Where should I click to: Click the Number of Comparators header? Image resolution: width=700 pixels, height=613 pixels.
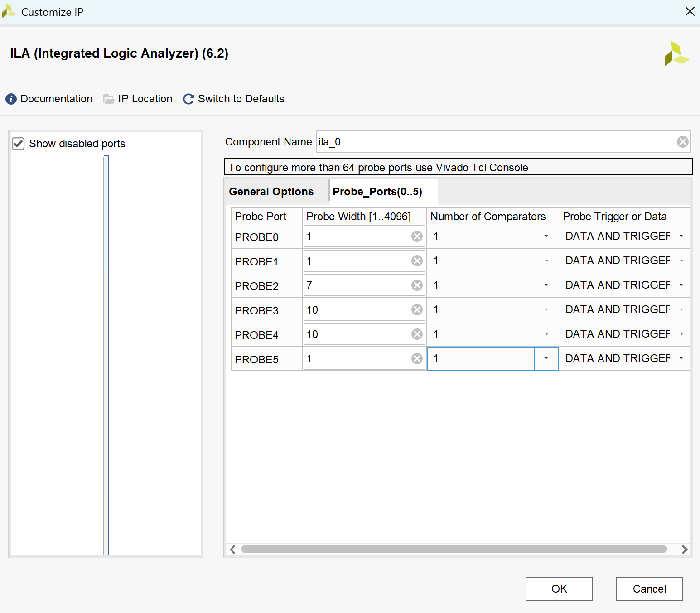492,216
